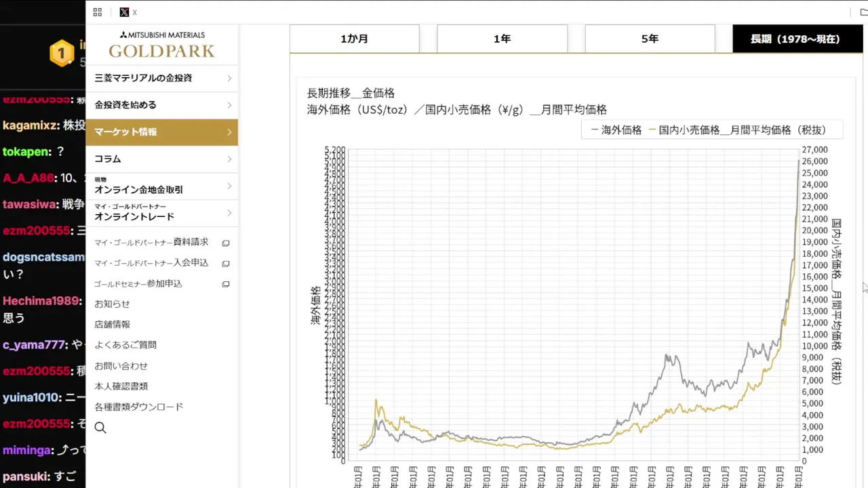Click external-link icon beside 資料請求
868x488 pixels.
pos(226,243)
